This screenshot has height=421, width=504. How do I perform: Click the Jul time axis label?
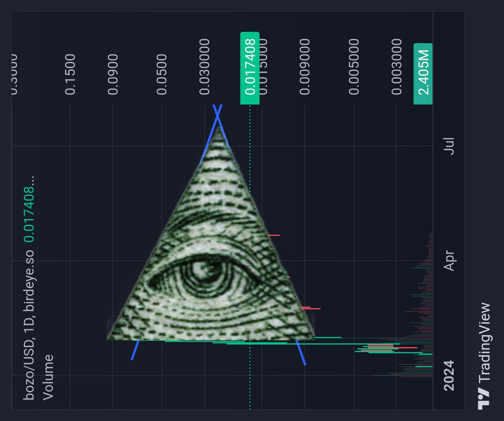(x=449, y=146)
